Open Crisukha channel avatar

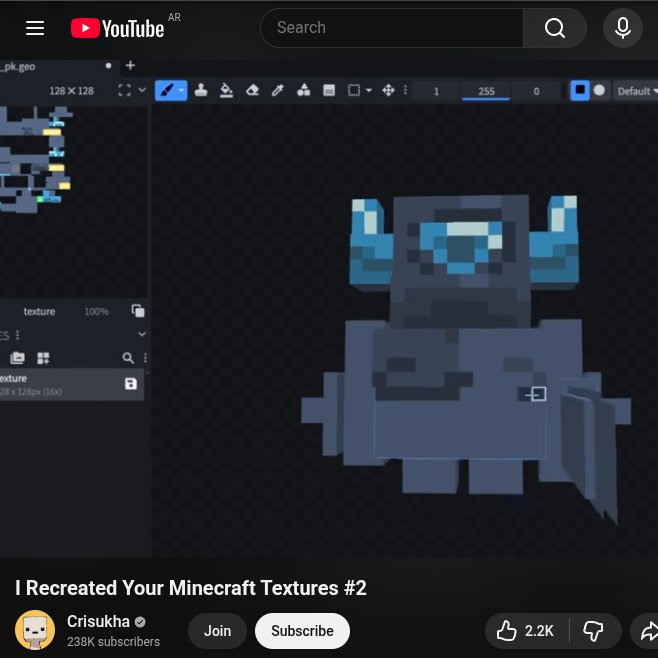35,630
